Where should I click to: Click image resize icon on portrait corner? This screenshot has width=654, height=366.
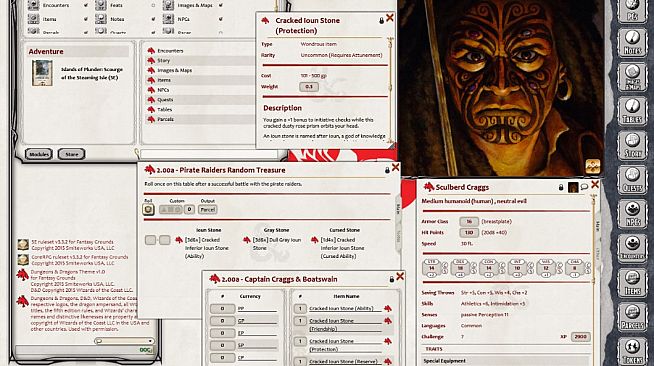(593, 167)
